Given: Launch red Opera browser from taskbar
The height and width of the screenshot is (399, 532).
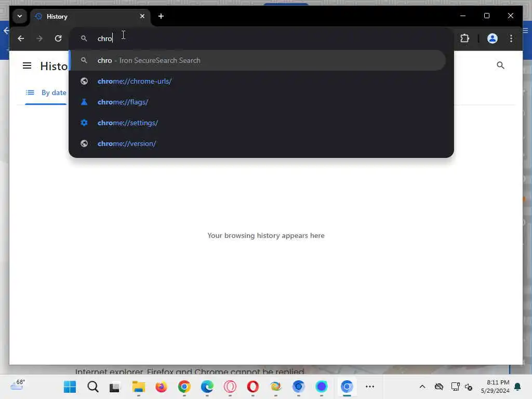Looking at the screenshot, I should point(253,387).
